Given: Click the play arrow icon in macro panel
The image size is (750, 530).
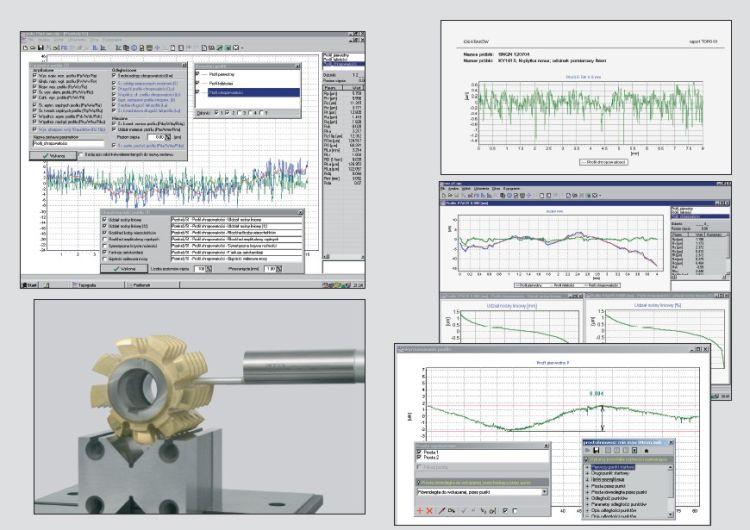Looking at the screenshot, I should [587, 450].
